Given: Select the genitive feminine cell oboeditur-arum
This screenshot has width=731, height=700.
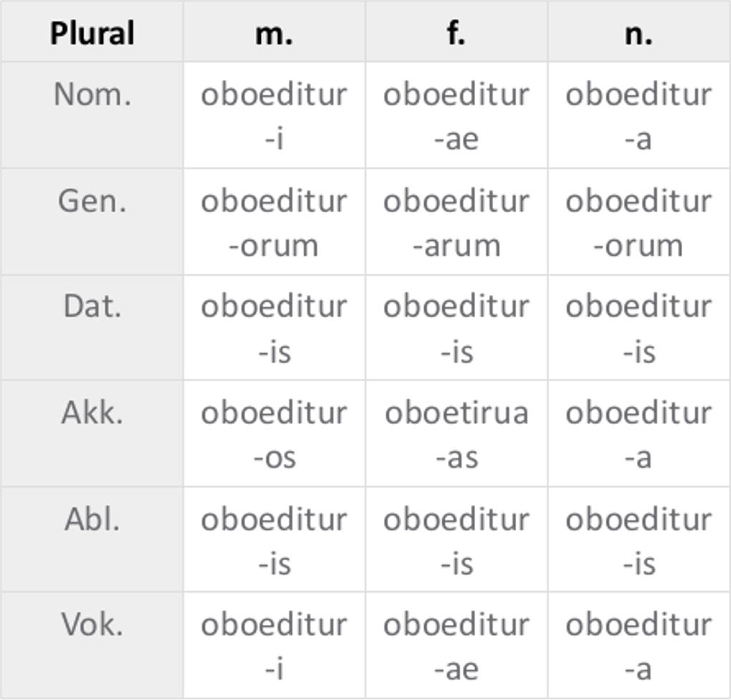Looking at the screenshot, I should click(457, 222).
